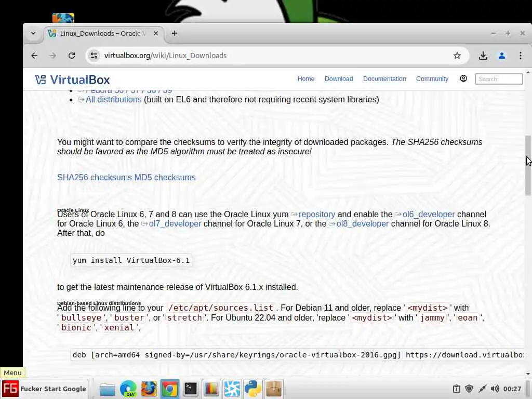Open the Chrome profile menu
This screenshot has width=532, height=399.
tap(502, 56)
